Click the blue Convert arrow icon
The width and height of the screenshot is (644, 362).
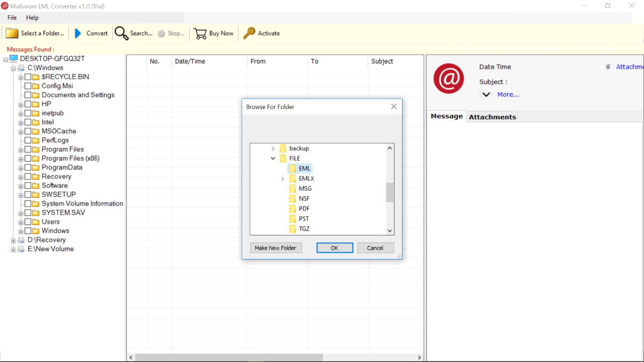(78, 33)
